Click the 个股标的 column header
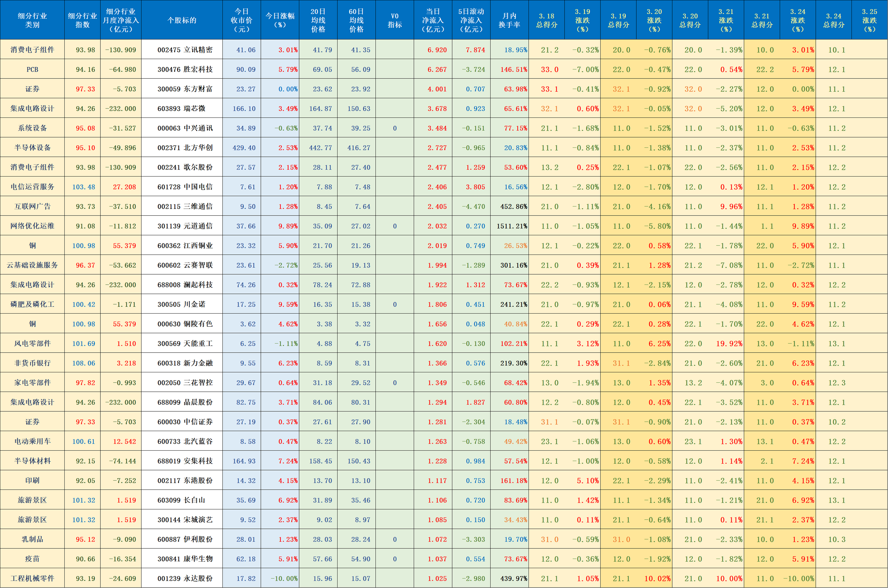Viewport: 888px width, 588px height. (181, 19)
